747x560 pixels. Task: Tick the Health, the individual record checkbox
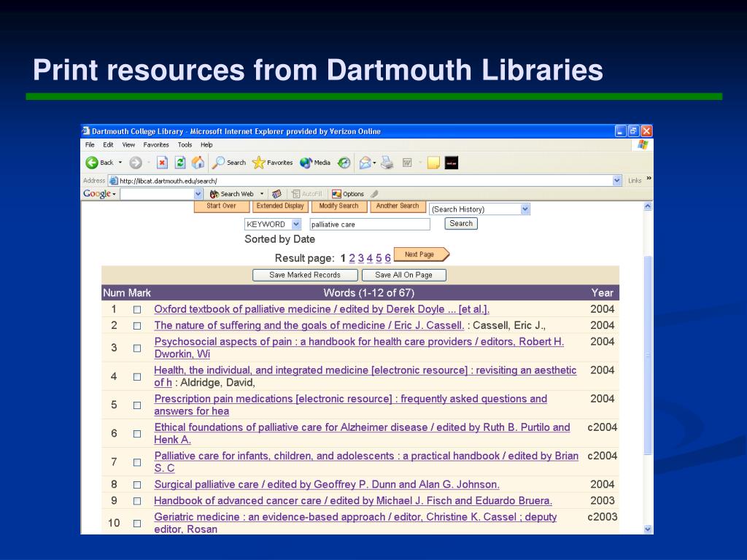tap(137, 377)
